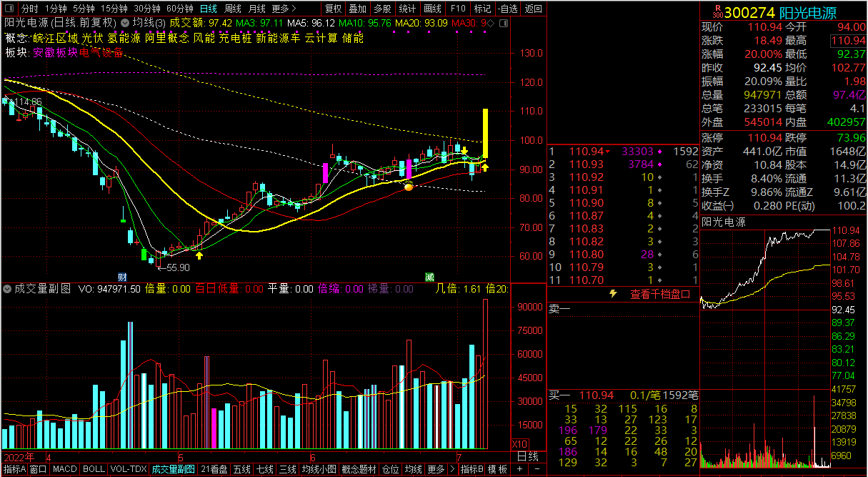This screenshot has height=477, width=868.
Task: Click the 光伏 concept tag
Action: tap(92, 38)
